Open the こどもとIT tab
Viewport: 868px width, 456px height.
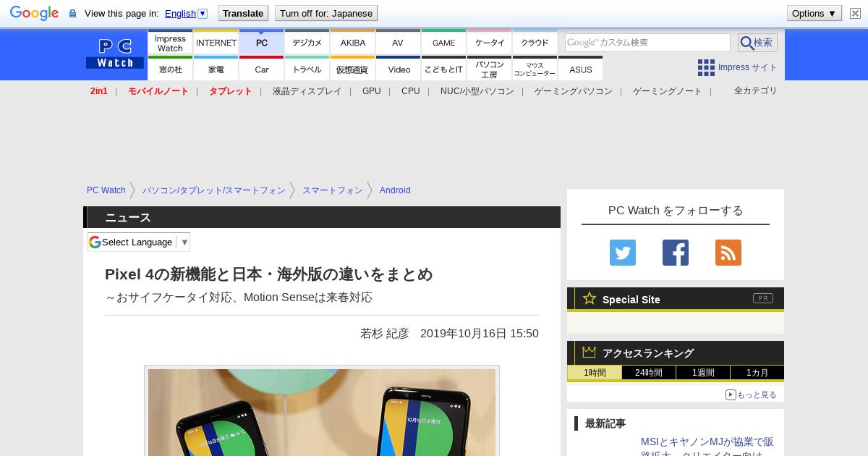tap(443, 69)
